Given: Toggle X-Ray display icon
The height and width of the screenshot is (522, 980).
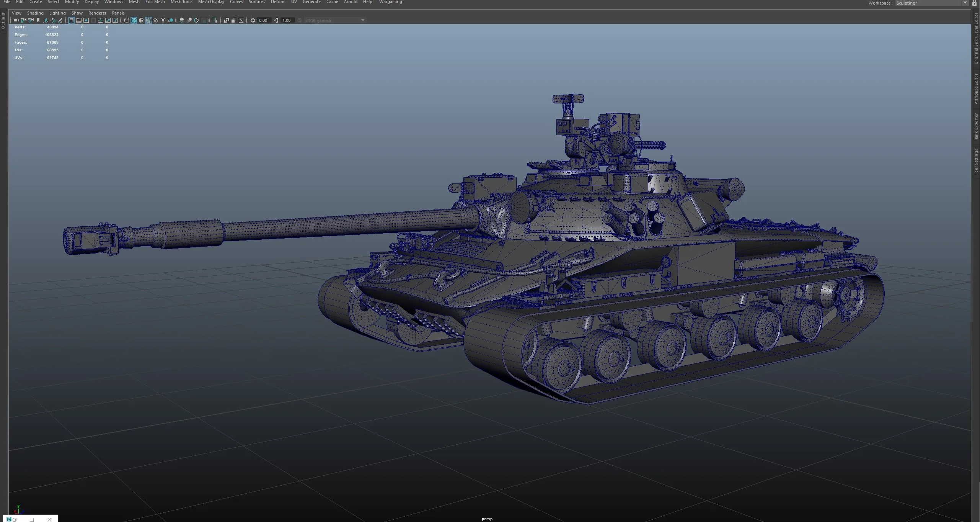Looking at the screenshot, I should coord(227,20).
